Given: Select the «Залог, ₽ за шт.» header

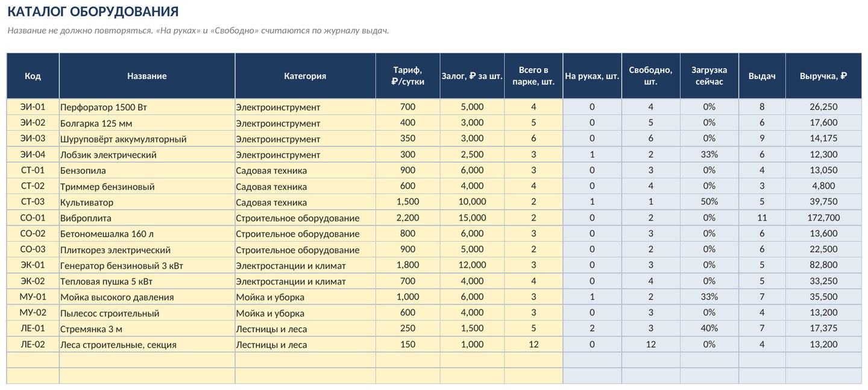Looking at the screenshot, I should pos(473,76).
